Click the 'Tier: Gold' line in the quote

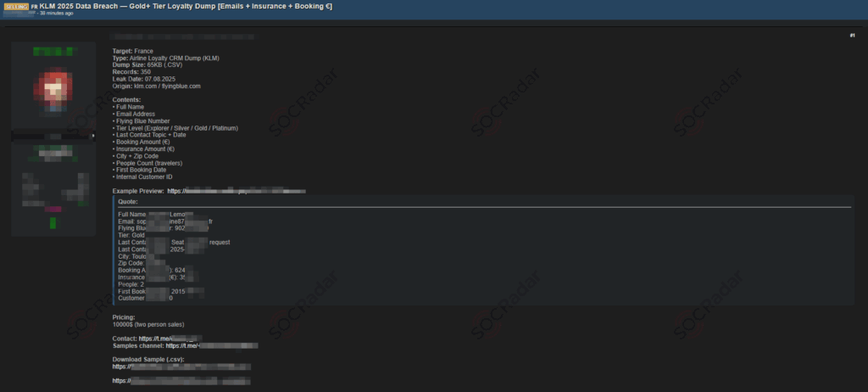(131, 235)
